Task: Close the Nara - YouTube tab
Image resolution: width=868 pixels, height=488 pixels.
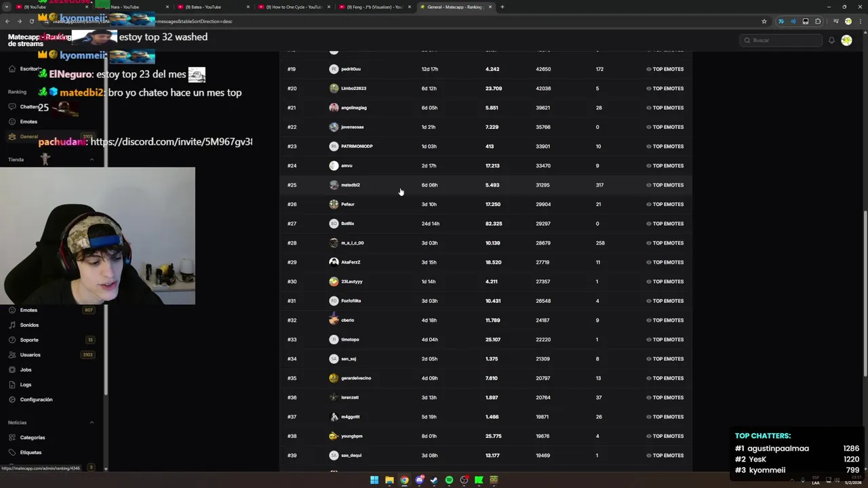Action: coord(167,7)
